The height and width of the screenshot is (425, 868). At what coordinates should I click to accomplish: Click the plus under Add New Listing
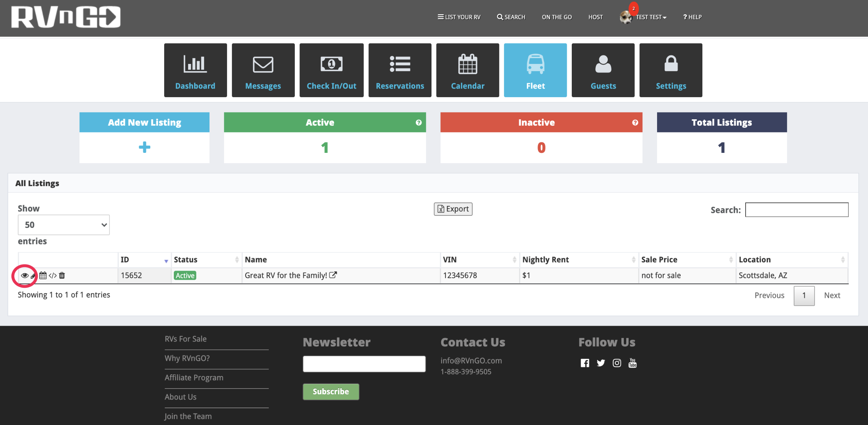pyautogui.click(x=144, y=147)
